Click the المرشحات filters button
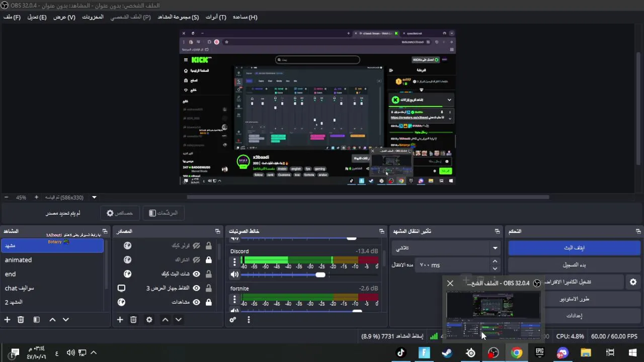This screenshot has width=644, height=362. [x=163, y=213]
